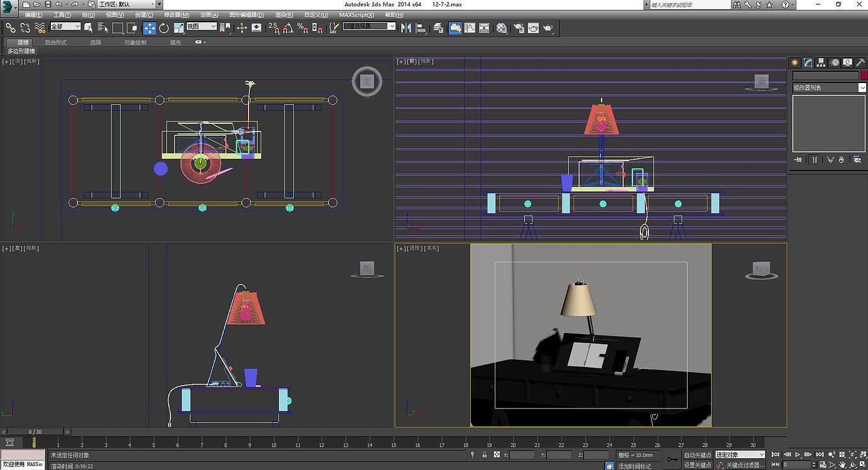
Task: Toggle the angle snap button
Action: tap(288, 28)
